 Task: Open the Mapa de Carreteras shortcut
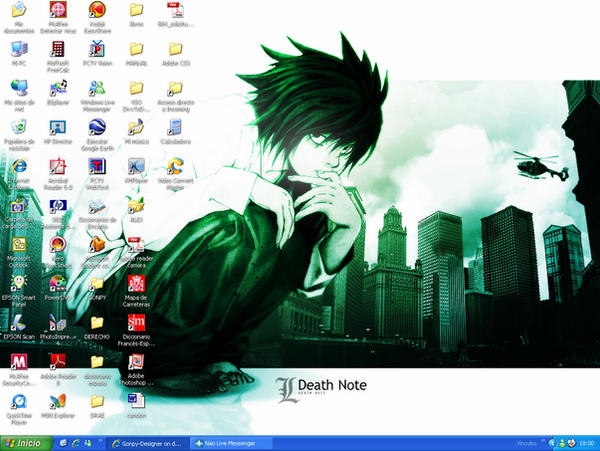click(137, 291)
